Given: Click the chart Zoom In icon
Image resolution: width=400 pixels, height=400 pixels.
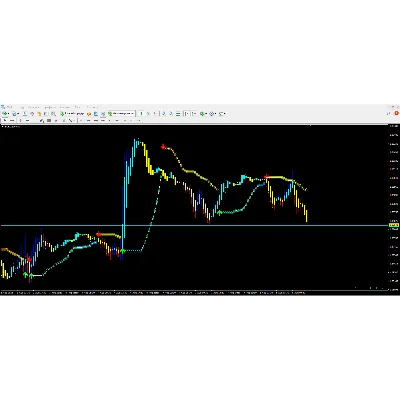Looking at the screenshot, I should pyautogui.click(x=164, y=114).
